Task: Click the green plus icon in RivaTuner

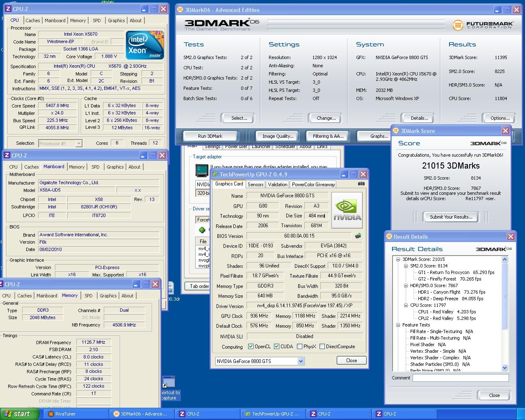Action: click(x=202, y=230)
